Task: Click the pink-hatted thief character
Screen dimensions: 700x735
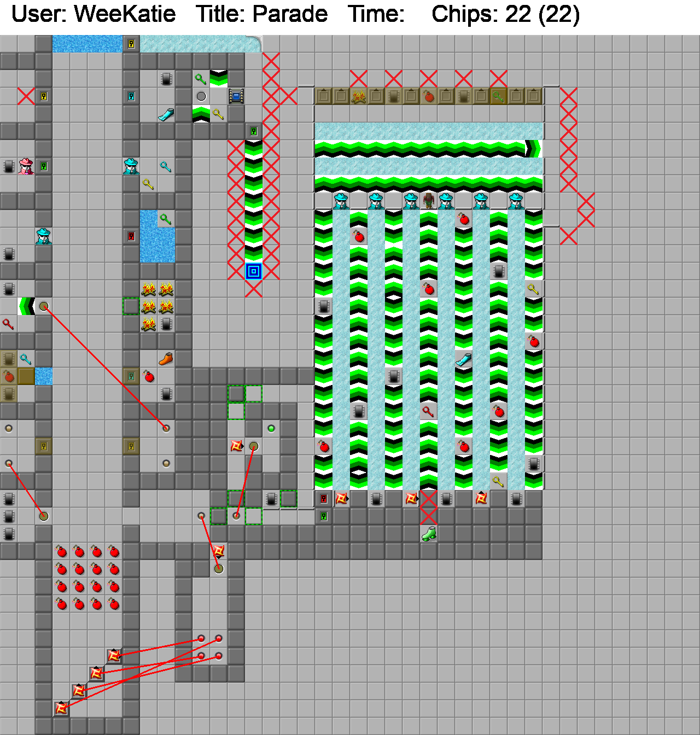Action: [26, 166]
